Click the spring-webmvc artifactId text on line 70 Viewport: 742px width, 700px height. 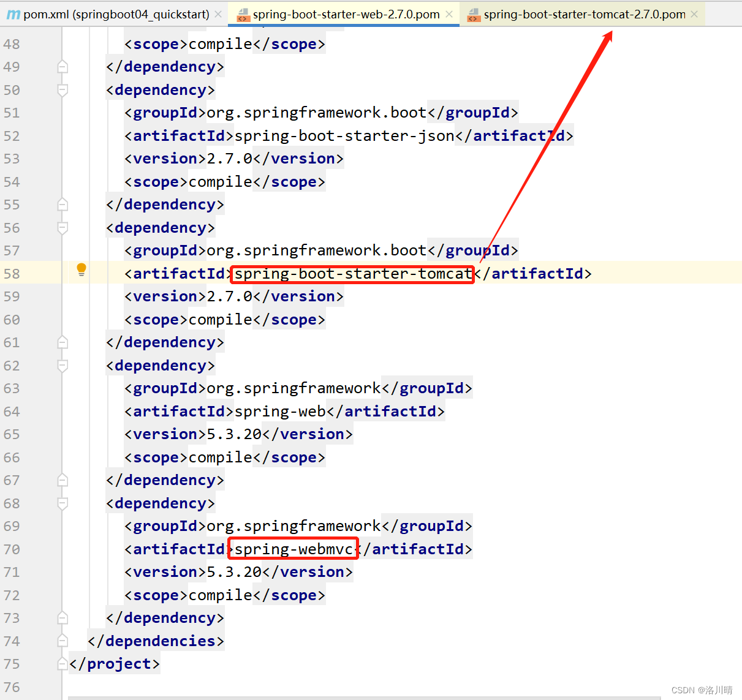point(292,549)
